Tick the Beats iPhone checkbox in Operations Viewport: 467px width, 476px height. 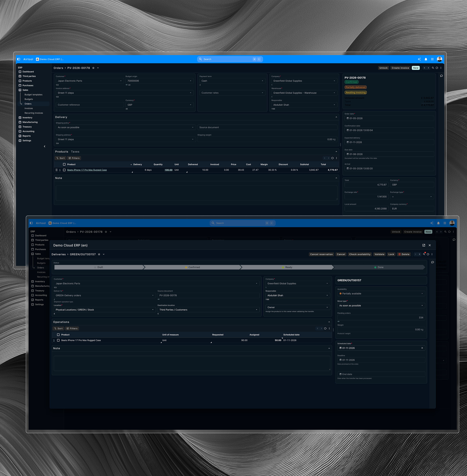pos(58,340)
